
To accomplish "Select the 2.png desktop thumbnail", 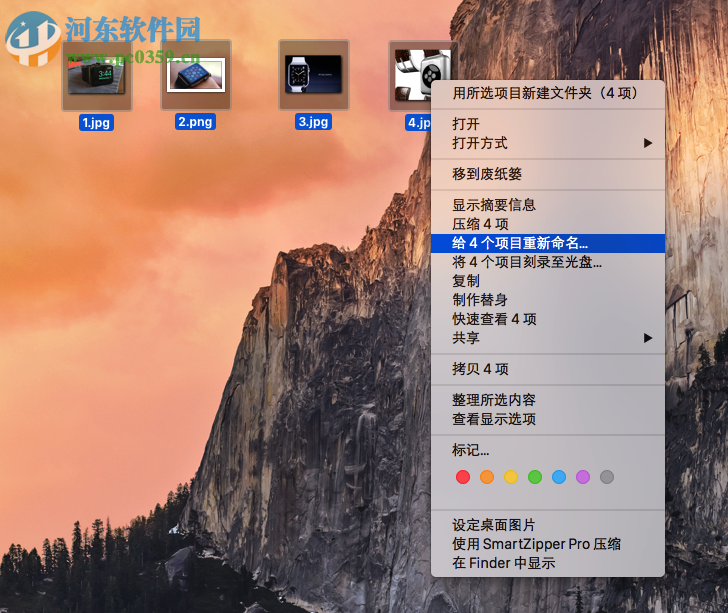I will click(x=196, y=76).
